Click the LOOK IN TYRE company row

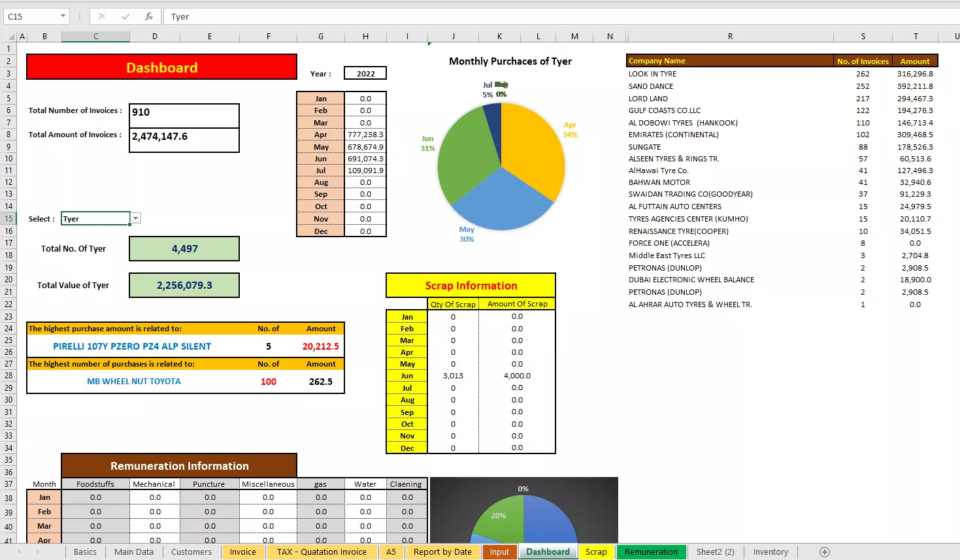(x=782, y=74)
